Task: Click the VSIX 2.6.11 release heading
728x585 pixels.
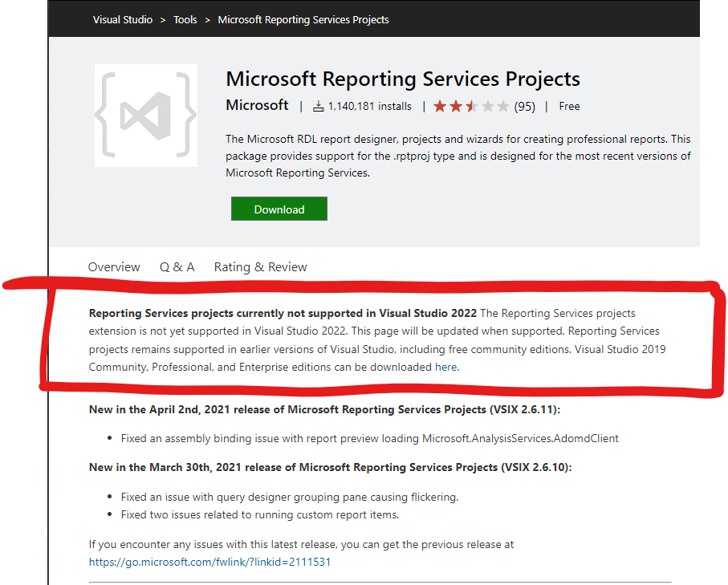Action: [x=324, y=410]
